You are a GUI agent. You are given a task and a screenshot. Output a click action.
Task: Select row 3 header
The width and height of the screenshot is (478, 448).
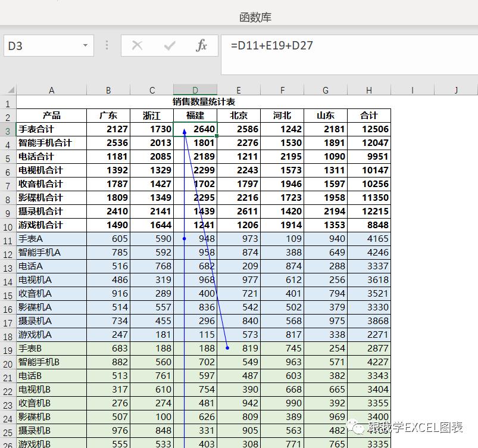coord(8,130)
